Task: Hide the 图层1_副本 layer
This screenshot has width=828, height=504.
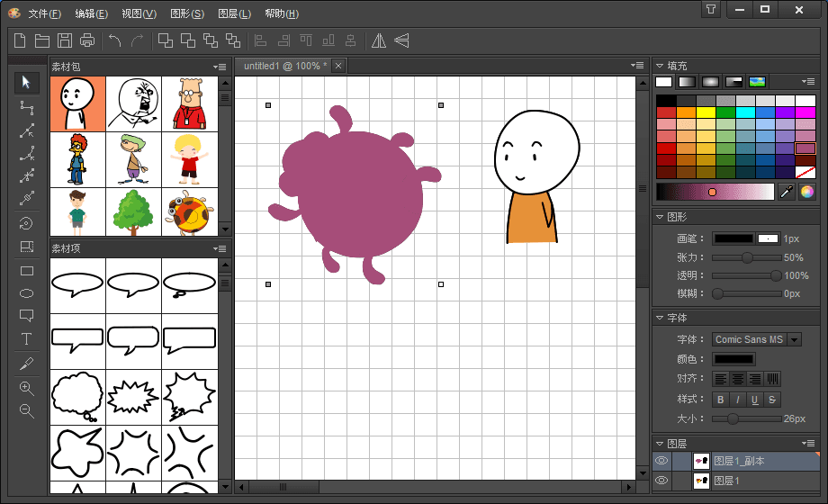Action: (661, 461)
